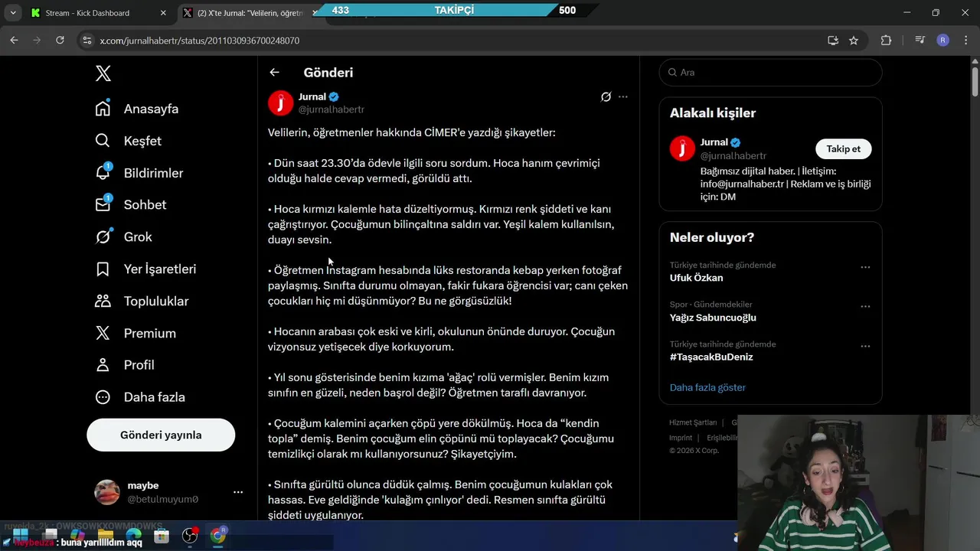
Task: Open options for Ufuk Özkan trend
Action: tap(865, 267)
